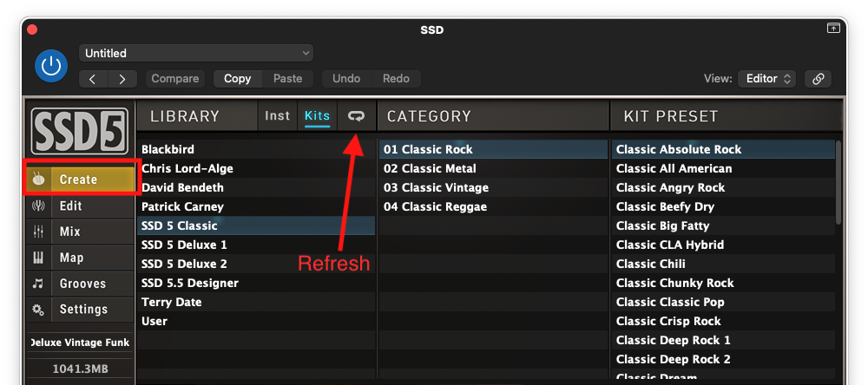868x385 pixels.
Task: Open Create page via drum icon
Action: (37, 179)
